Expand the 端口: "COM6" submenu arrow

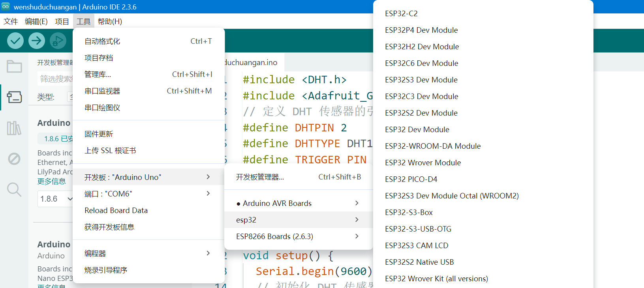tap(208, 194)
